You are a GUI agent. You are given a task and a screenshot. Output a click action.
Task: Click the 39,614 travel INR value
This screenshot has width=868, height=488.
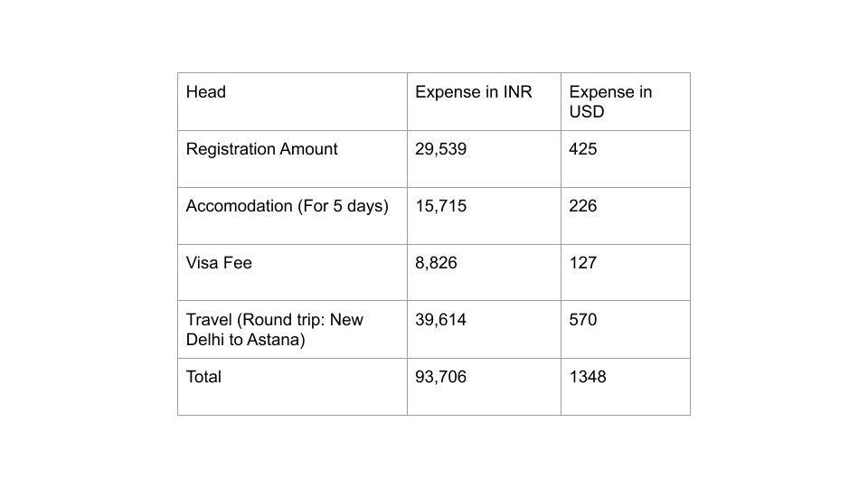pos(440,320)
